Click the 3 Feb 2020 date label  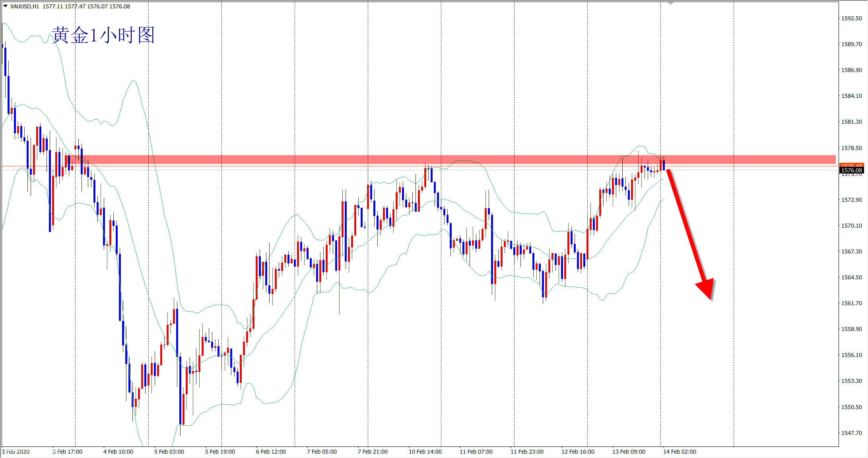click(16, 452)
